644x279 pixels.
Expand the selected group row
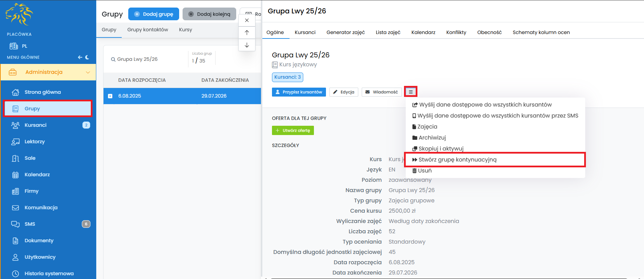pyautogui.click(x=110, y=96)
